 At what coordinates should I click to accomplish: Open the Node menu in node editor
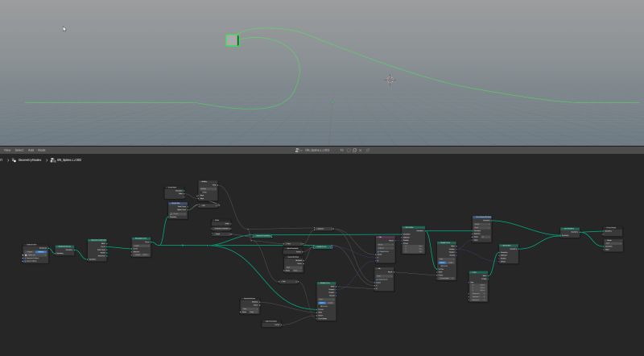42,151
